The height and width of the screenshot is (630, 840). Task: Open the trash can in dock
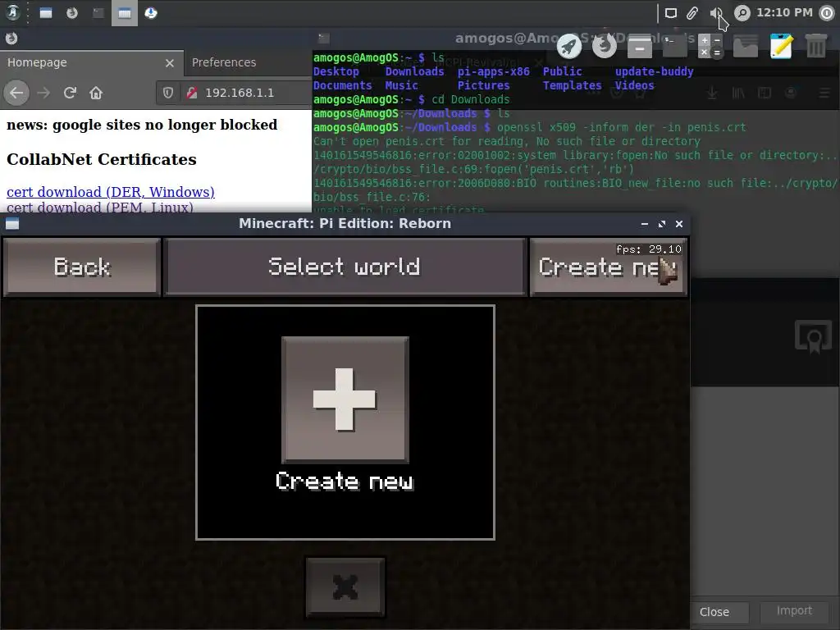(x=816, y=47)
